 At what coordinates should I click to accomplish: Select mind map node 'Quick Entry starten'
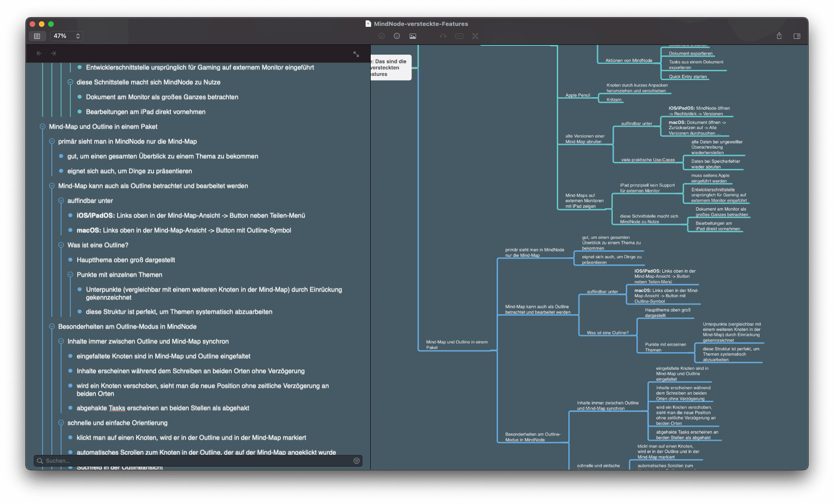pos(688,77)
